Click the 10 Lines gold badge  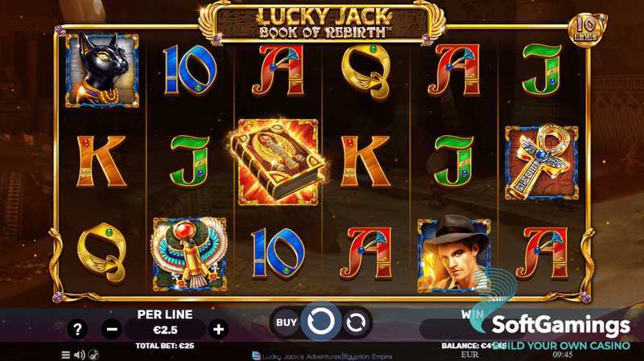[587, 30]
